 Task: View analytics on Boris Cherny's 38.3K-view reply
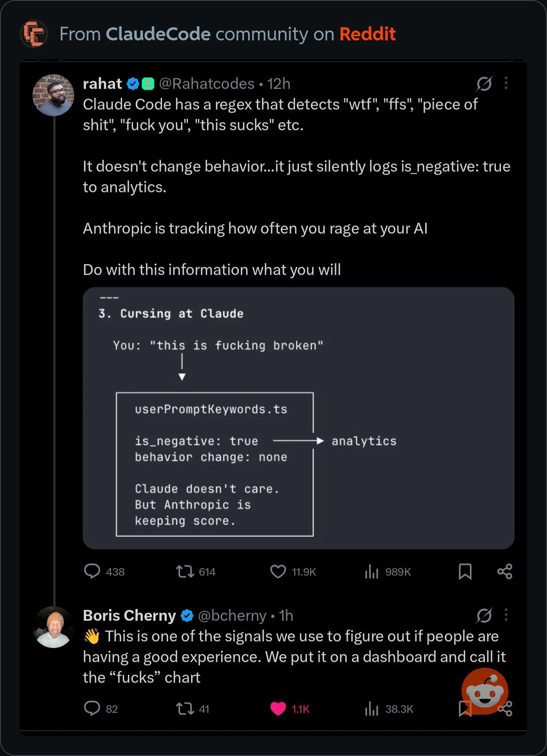tap(372, 709)
